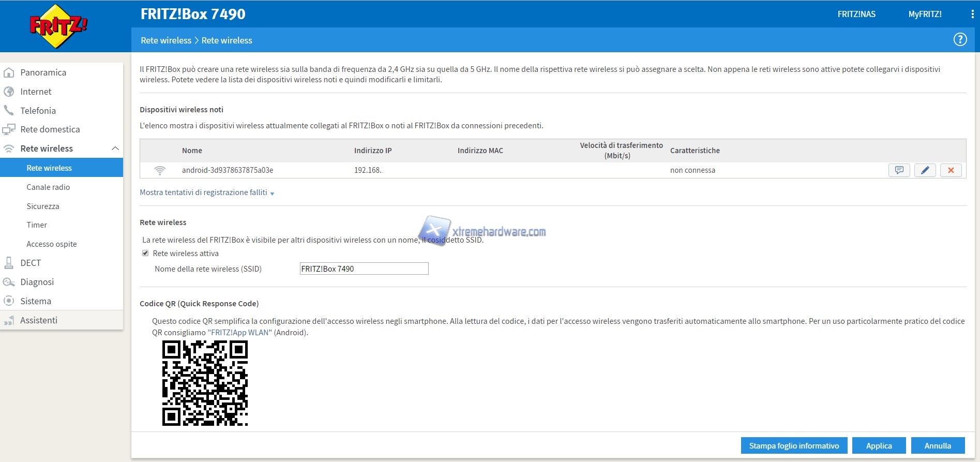Toggle Rete wireless attiva checkbox
980x462 pixels.
[x=145, y=254]
